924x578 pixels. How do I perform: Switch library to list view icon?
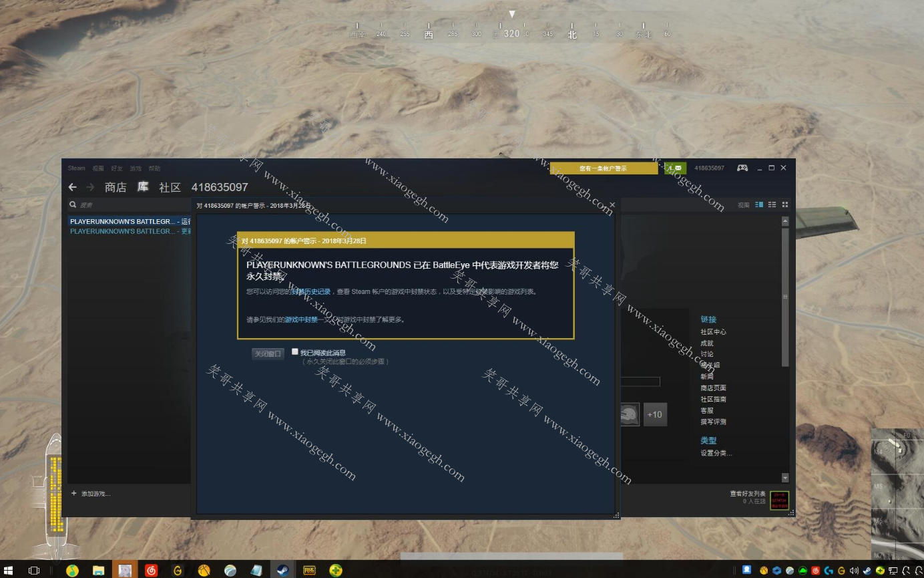(x=772, y=204)
